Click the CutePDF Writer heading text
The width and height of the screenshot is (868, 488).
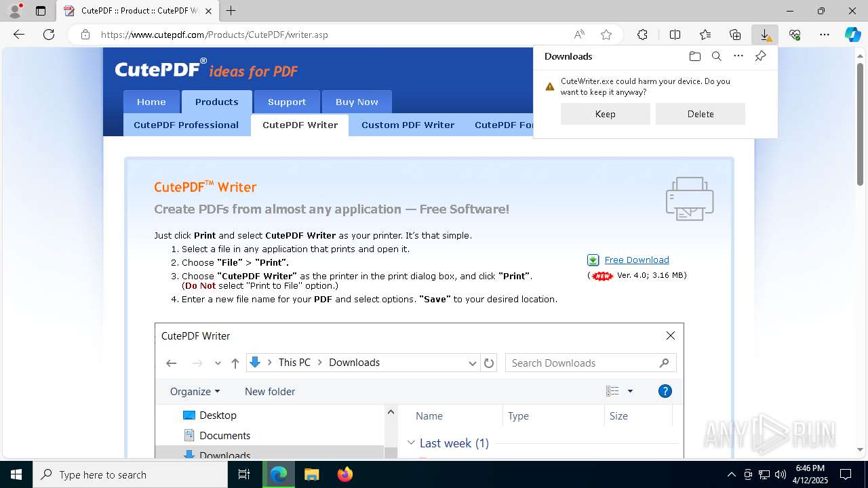click(205, 187)
